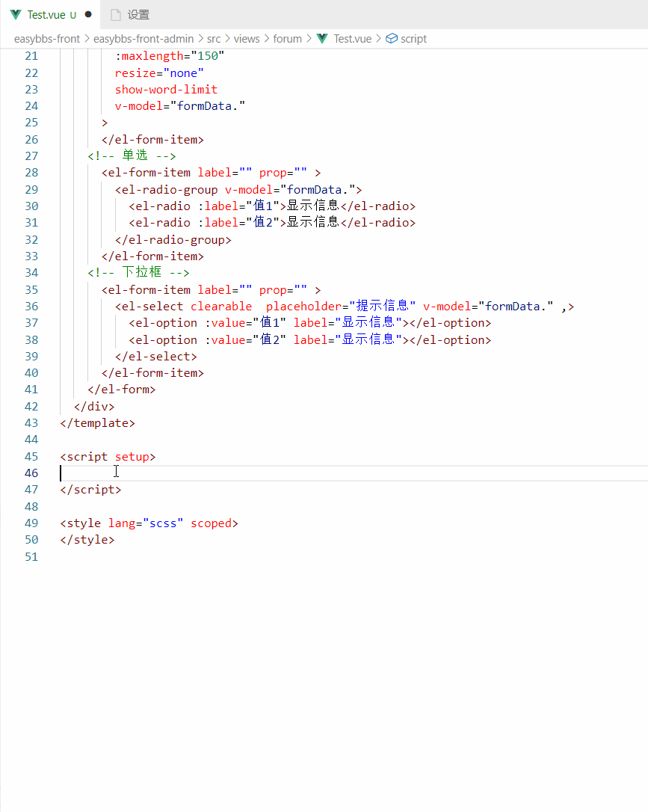Screen dimensions: 648x812
Task: Click the el-radio line with label 值2
Action: click(272, 223)
